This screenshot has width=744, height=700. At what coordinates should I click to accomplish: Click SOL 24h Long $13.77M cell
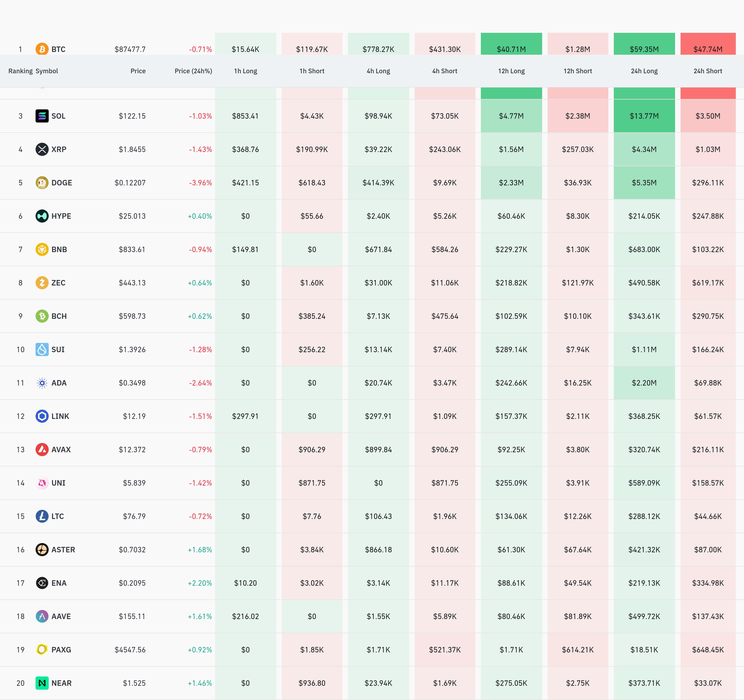pos(644,116)
